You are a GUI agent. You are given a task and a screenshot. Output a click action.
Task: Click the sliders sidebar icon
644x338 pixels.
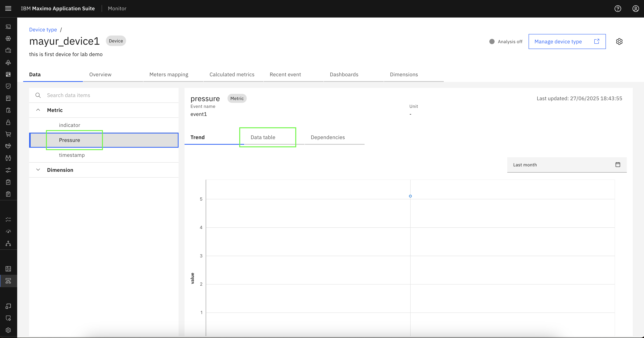[8, 170]
